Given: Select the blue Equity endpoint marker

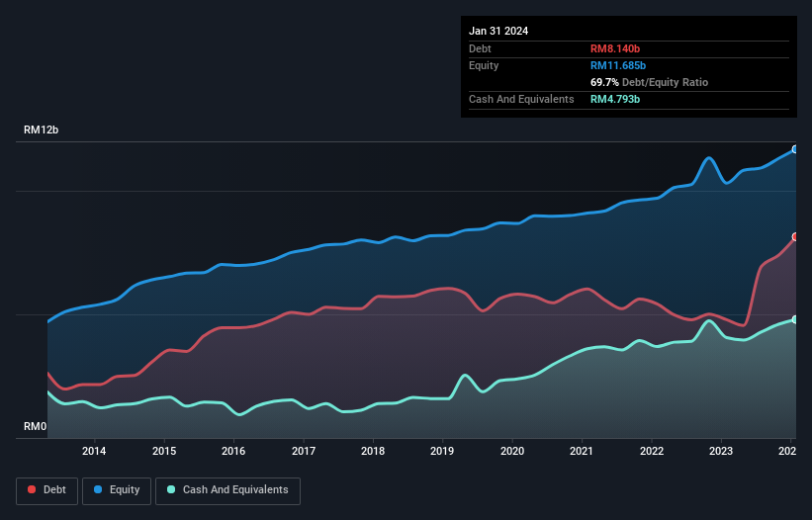Looking at the screenshot, I should tap(795, 149).
